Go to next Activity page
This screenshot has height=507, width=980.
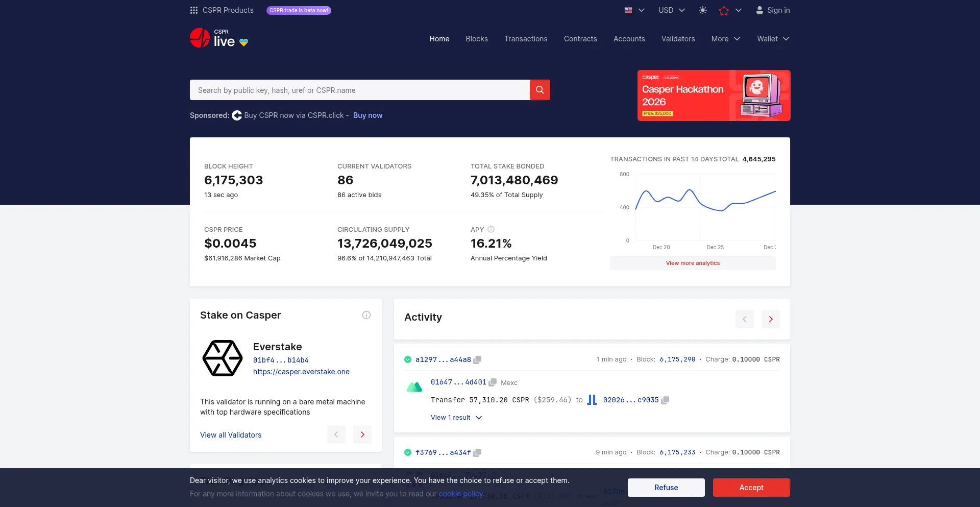click(770, 319)
